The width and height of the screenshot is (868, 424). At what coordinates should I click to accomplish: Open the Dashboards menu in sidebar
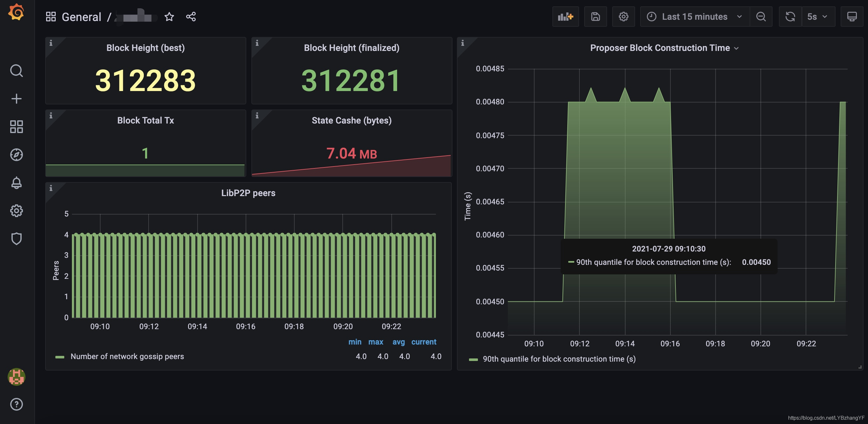tap(16, 127)
